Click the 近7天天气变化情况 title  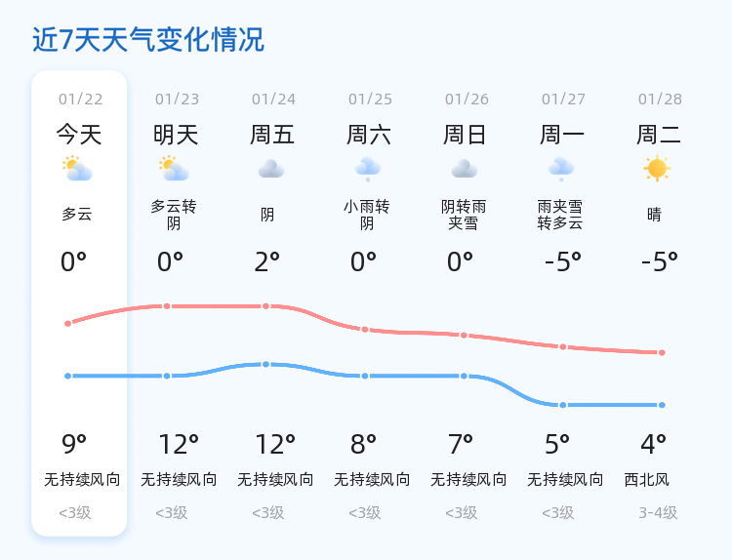pos(148,40)
